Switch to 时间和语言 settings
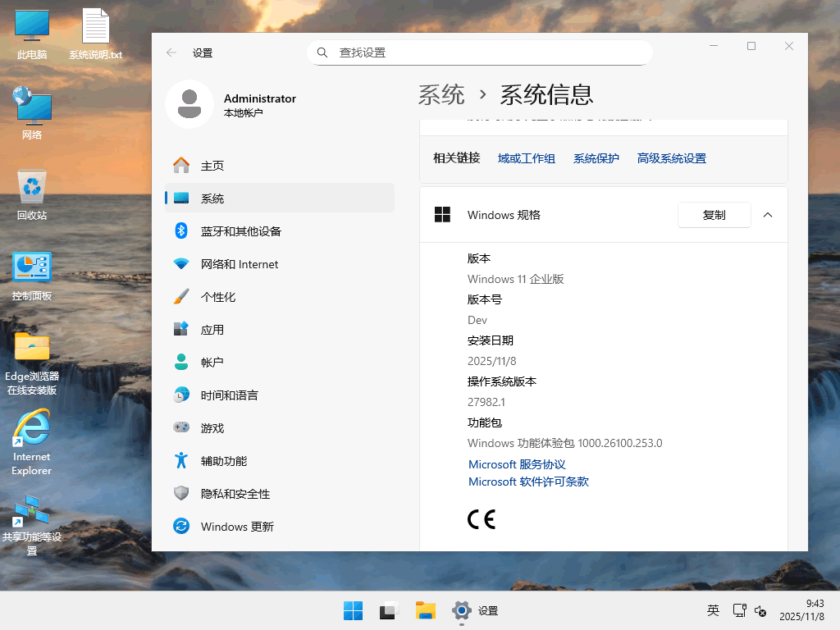 point(280,395)
